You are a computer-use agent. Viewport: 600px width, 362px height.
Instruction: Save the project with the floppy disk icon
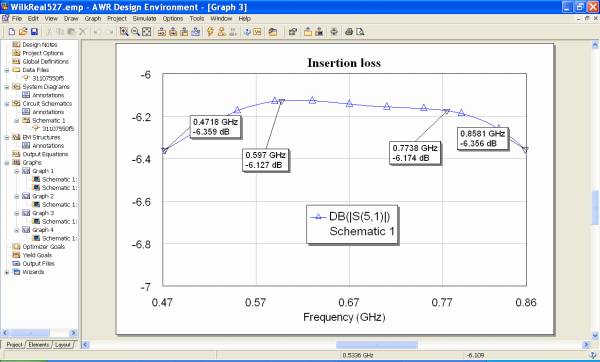coord(34,32)
